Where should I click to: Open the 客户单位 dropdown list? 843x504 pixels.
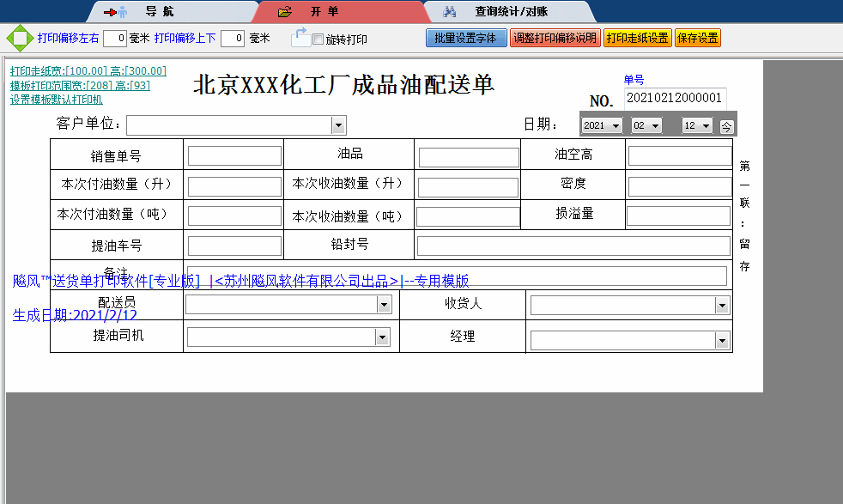pyautogui.click(x=338, y=124)
